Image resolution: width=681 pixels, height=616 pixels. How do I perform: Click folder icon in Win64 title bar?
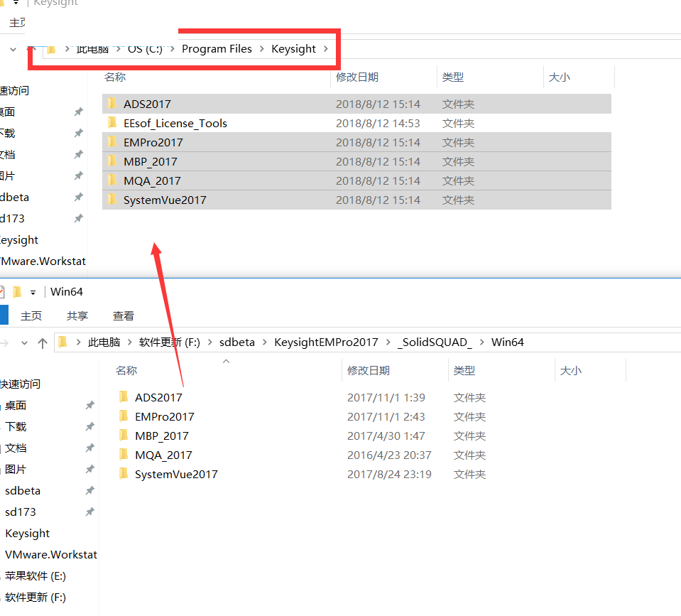[17, 292]
